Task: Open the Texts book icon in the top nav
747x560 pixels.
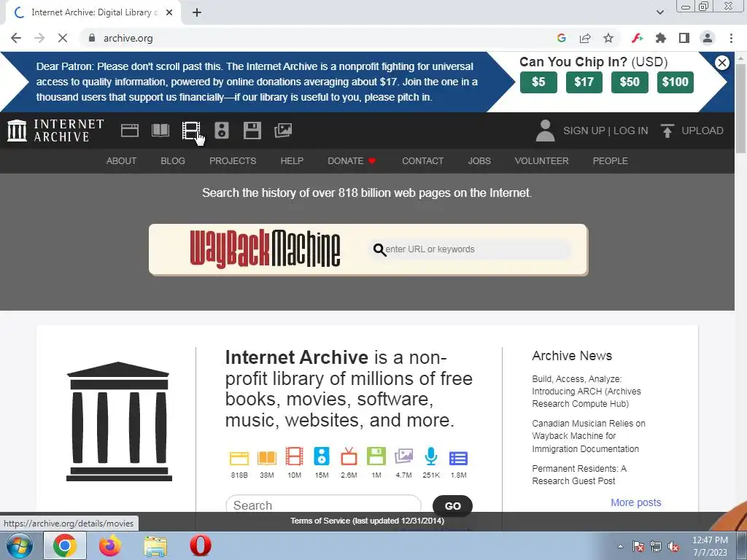Action: (x=160, y=131)
